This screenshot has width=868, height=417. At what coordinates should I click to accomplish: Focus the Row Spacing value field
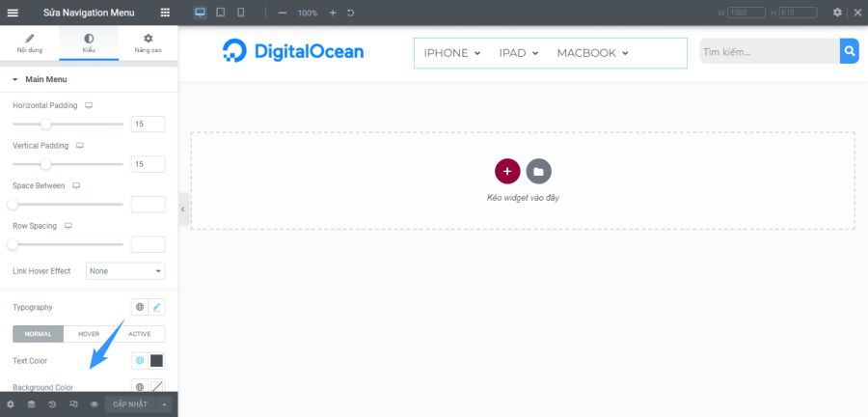[x=148, y=244]
